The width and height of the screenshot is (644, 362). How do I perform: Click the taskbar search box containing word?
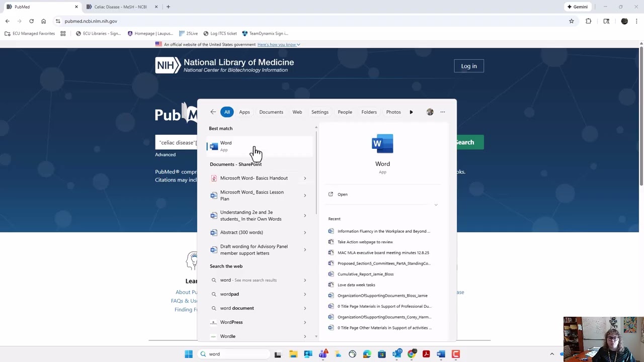[233, 354]
